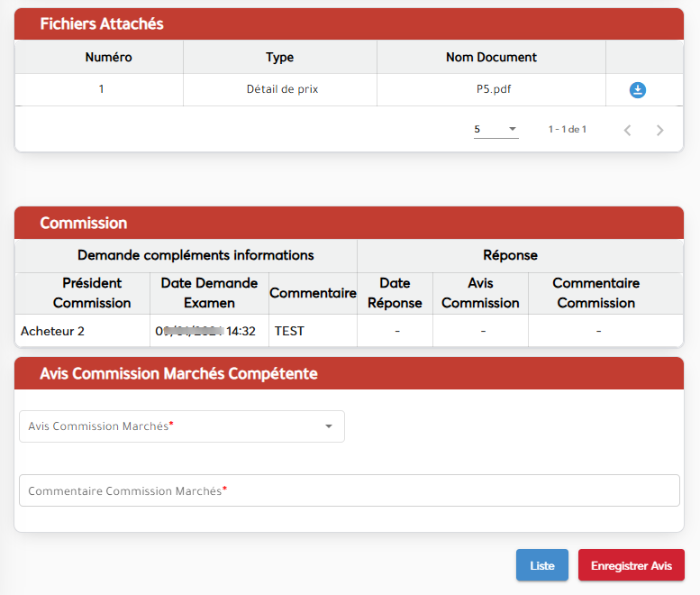Click the Détail de prix cell

(x=282, y=89)
